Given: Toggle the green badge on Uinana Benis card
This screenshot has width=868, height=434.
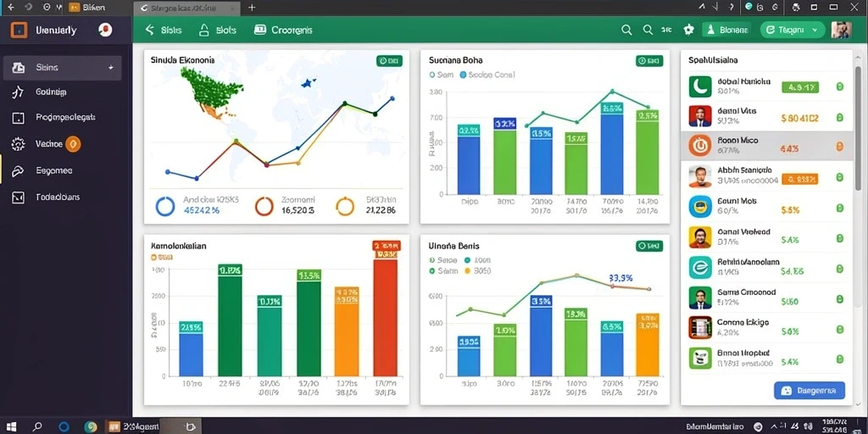Looking at the screenshot, I should [x=649, y=246].
